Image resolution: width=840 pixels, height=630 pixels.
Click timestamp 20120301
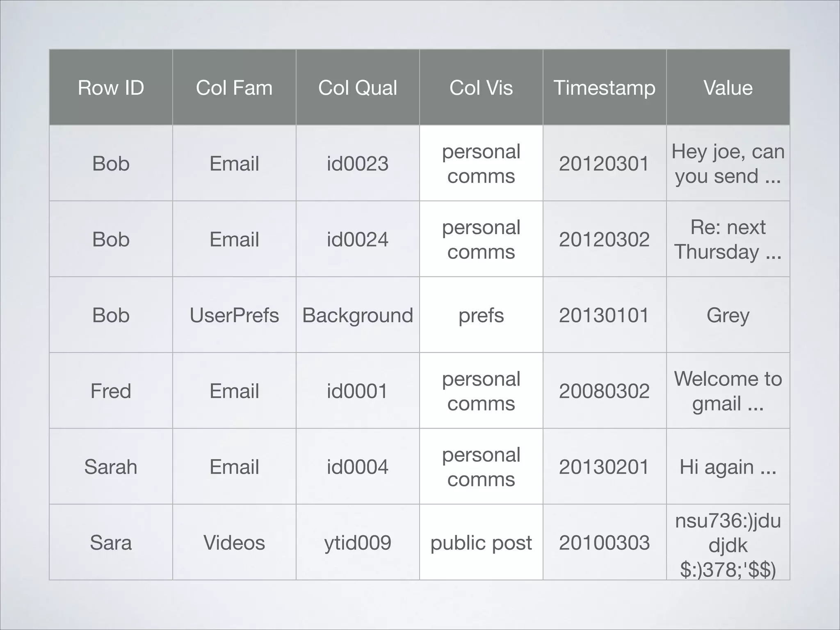605,163
